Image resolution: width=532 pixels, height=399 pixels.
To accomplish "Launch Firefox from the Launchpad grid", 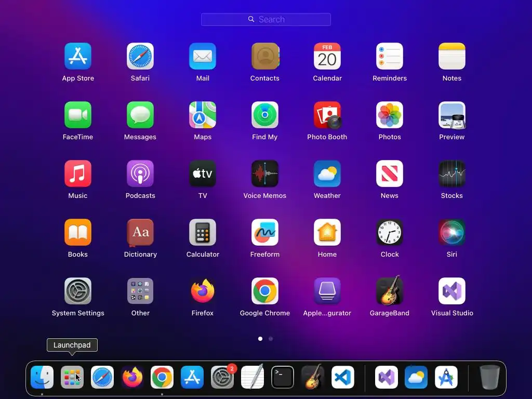I will point(203,291).
